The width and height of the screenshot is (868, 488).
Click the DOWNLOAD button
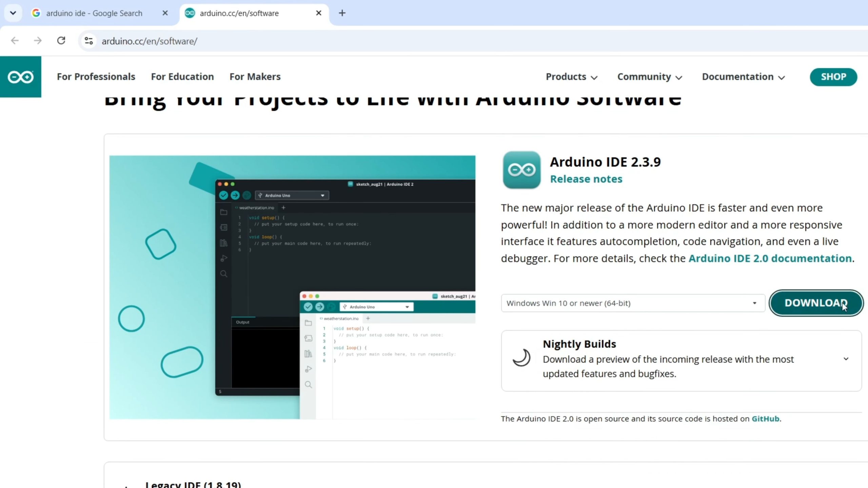click(816, 303)
